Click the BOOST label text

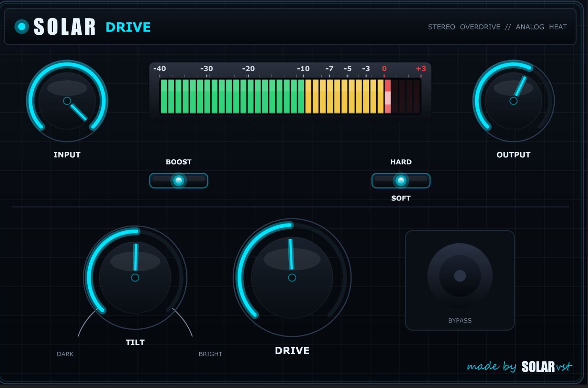(x=179, y=162)
